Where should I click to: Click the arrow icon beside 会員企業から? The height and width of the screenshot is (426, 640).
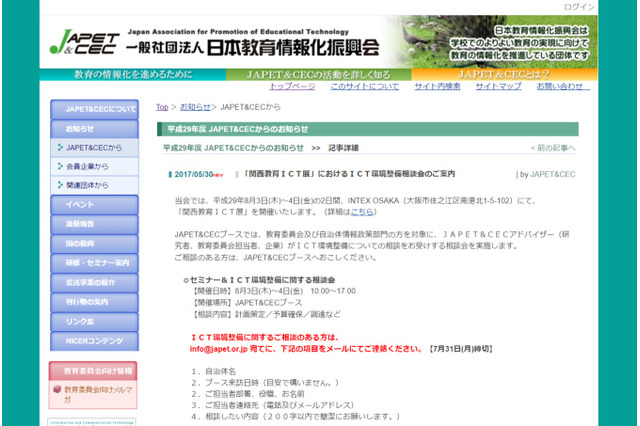pos(60,166)
